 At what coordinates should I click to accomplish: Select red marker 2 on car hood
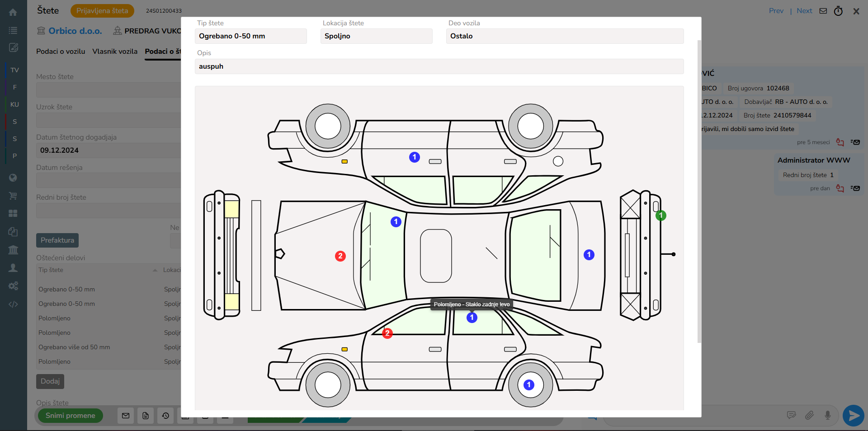[340, 256]
